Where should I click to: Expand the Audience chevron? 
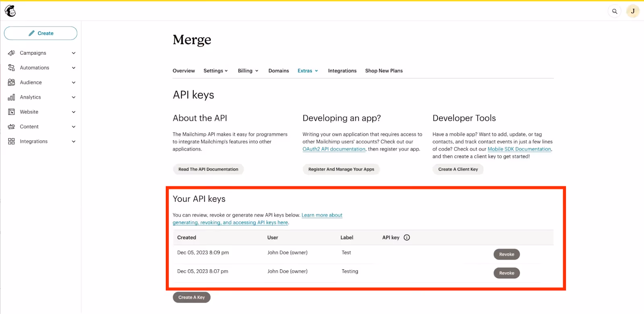point(74,83)
